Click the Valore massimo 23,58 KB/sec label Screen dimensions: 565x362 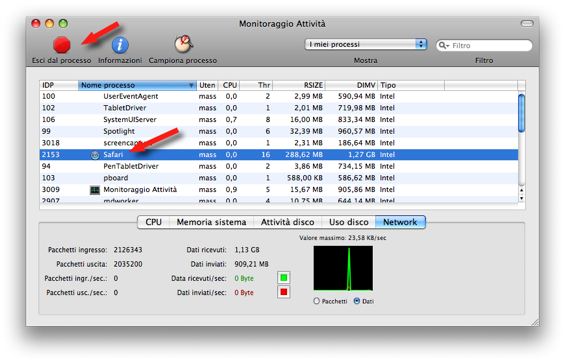(342, 238)
